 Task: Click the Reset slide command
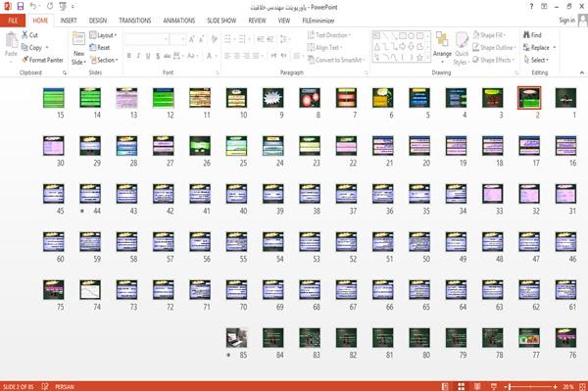[100, 48]
